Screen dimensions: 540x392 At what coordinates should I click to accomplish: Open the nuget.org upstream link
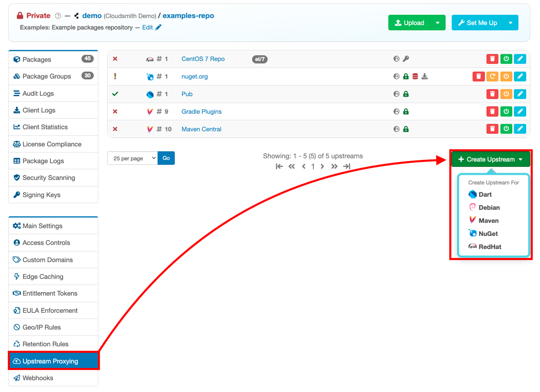[x=194, y=77]
